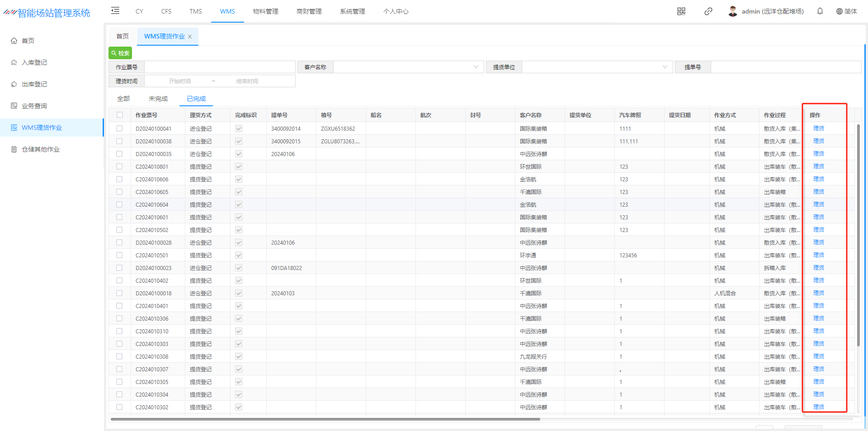
Task: Click the admin user avatar icon
Action: (732, 11)
